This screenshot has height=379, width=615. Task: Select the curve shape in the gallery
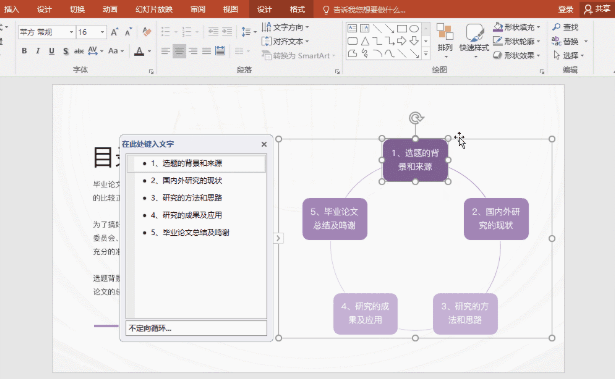(389, 53)
